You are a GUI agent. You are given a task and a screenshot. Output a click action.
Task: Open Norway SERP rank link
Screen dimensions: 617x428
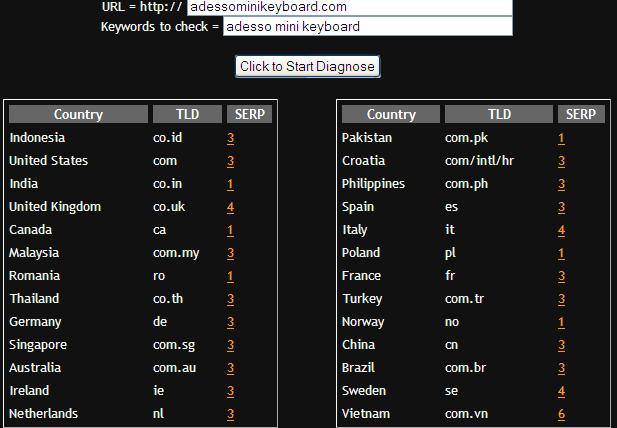[x=562, y=322]
